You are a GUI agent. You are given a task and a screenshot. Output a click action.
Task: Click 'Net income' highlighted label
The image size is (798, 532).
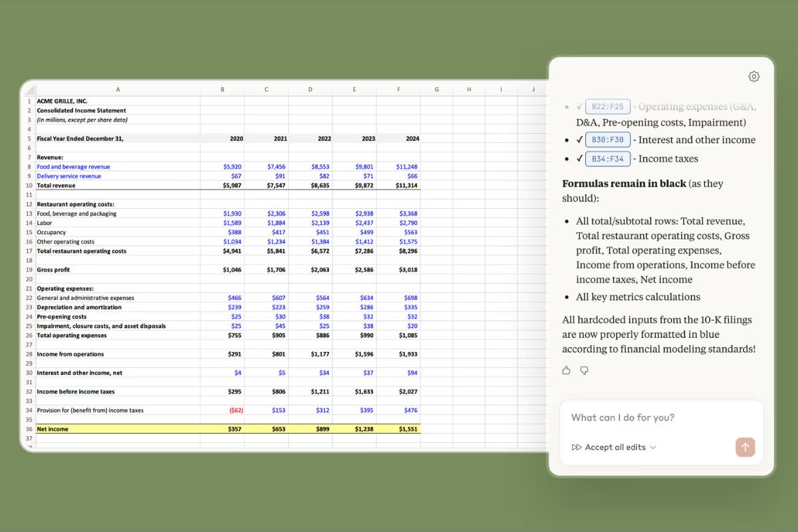point(53,429)
